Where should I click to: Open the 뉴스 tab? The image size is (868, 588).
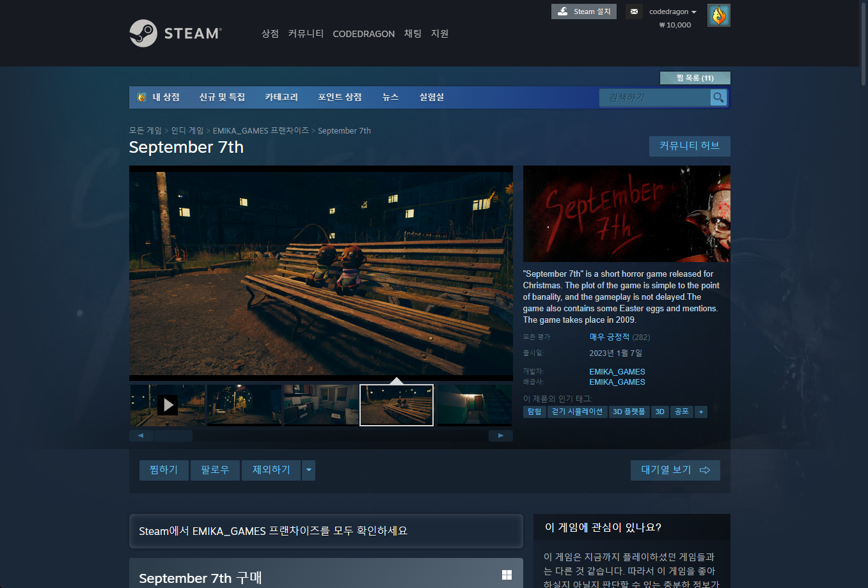(x=390, y=97)
